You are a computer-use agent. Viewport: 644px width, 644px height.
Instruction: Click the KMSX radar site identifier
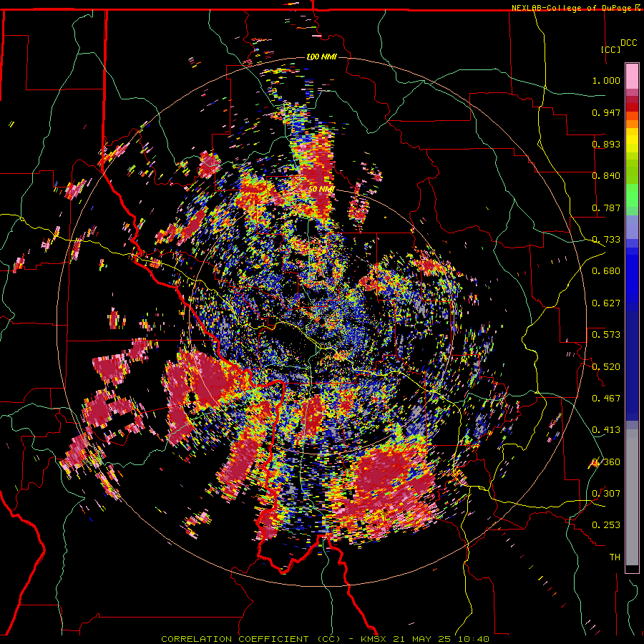click(374, 639)
